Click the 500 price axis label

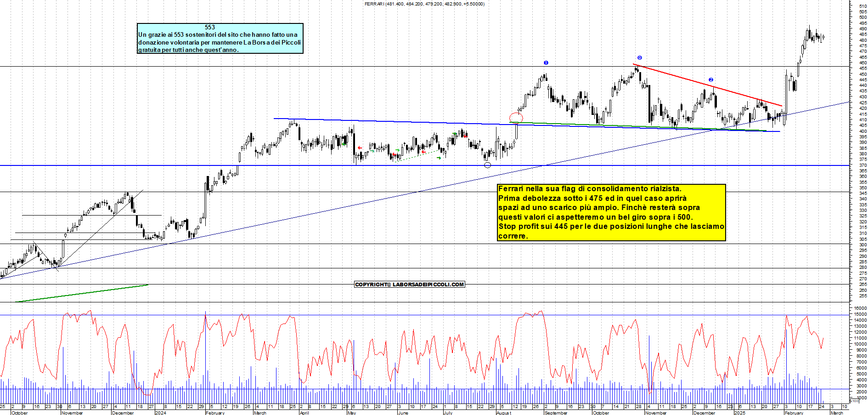tap(863, 17)
